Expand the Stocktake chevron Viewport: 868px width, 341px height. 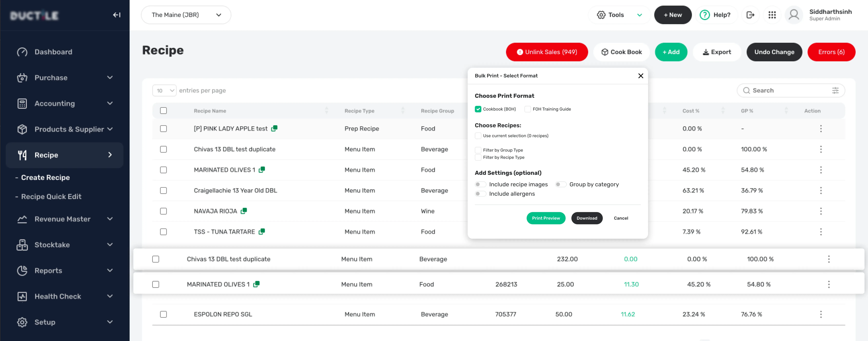(110, 245)
